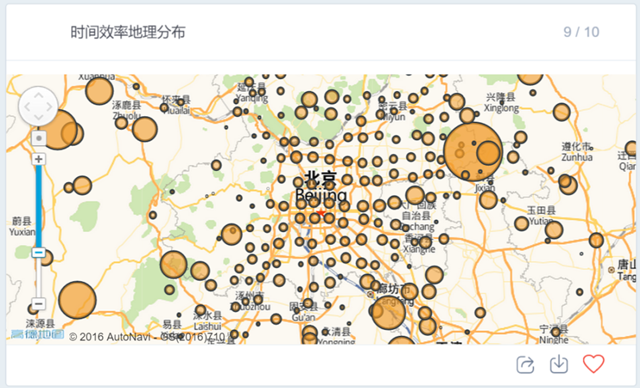Pan the map right with the compass arrow
The image size is (640, 388).
coord(49,106)
